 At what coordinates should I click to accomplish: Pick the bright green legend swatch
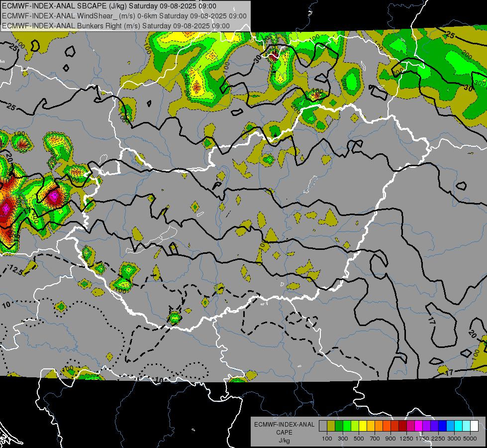[x=347, y=426]
